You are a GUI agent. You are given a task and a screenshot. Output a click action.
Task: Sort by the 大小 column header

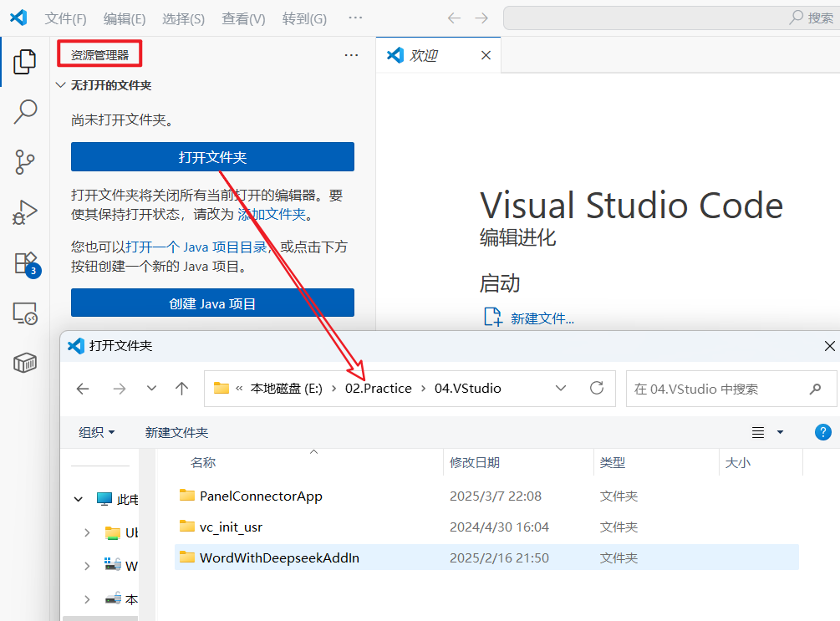(x=738, y=462)
